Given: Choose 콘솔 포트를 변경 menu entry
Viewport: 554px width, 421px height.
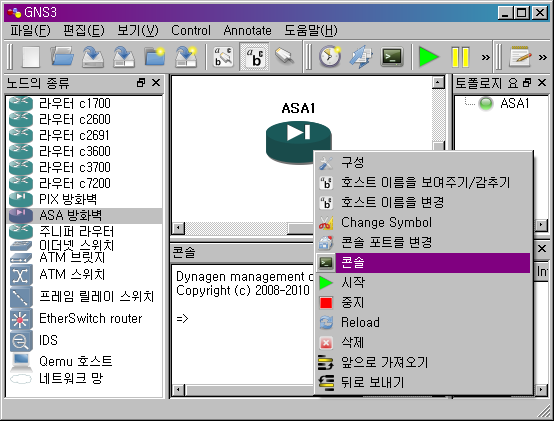Looking at the screenshot, I should pyautogui.click(x=423, y=243).
